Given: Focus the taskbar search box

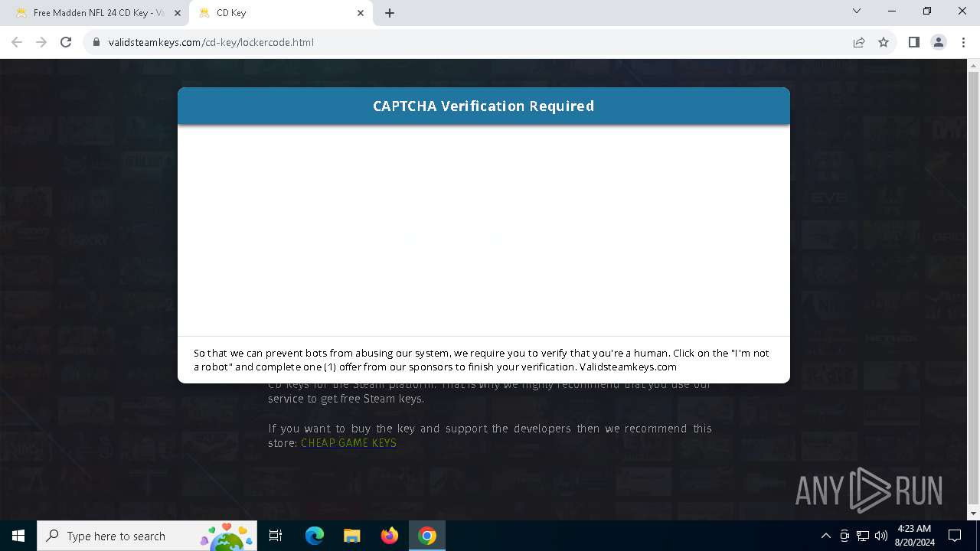Looking at the screenshot, I should pos(148,536).
